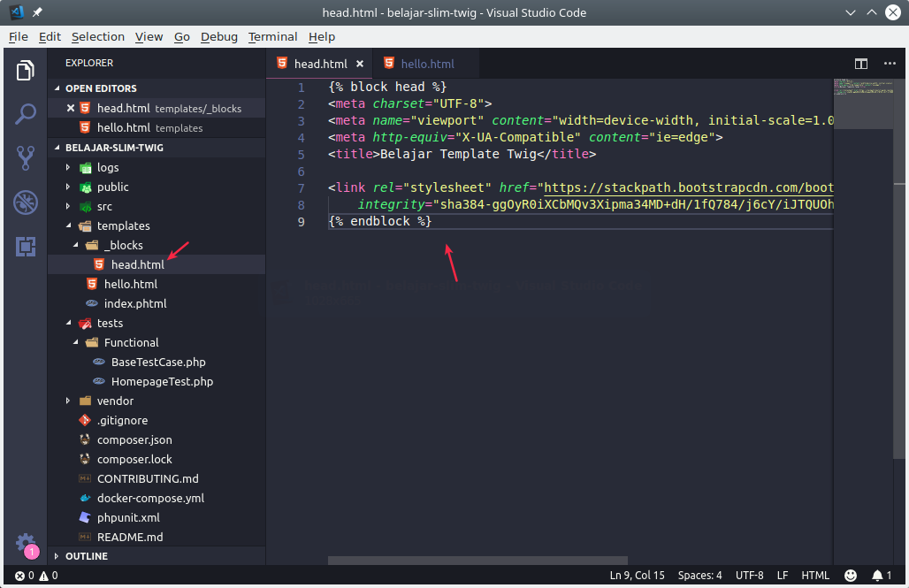Open editor more actions (ellipsis) menu
Image resolution: width=909 pixels, height=588 pixels.
coord(890,64)
